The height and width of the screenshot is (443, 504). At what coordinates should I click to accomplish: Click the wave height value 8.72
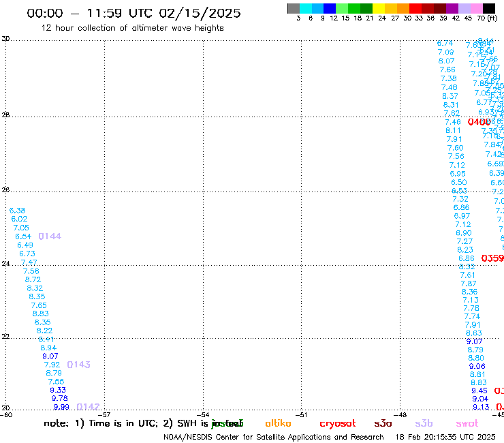coord(33,279)
